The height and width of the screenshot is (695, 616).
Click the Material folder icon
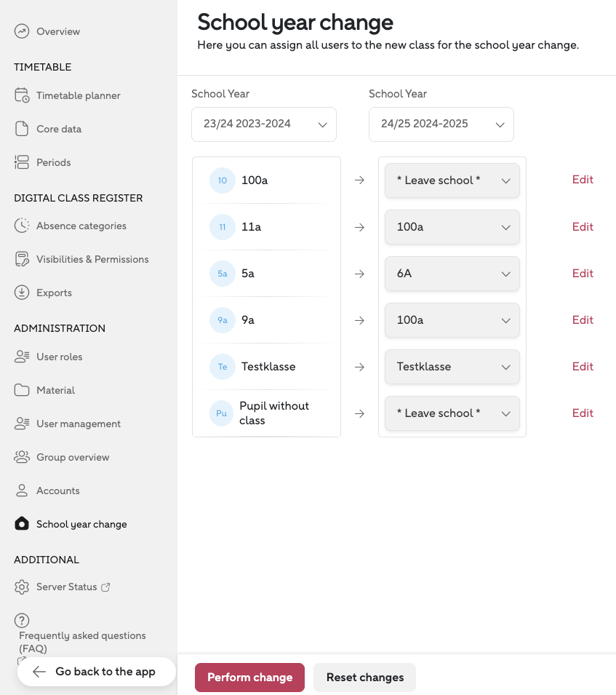(22, 390)
